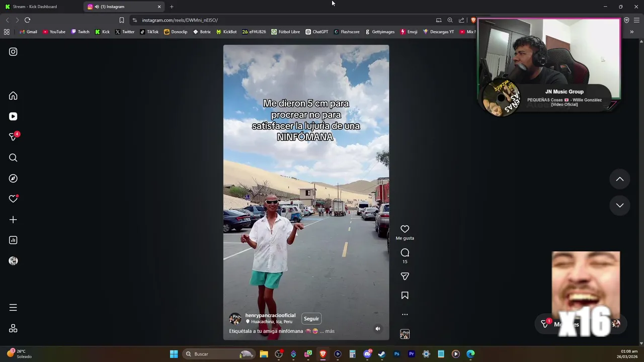Viewport: 644px width, 362px height.
Task: Open Steam from the taskbar
Action: [x=382, y=354]
